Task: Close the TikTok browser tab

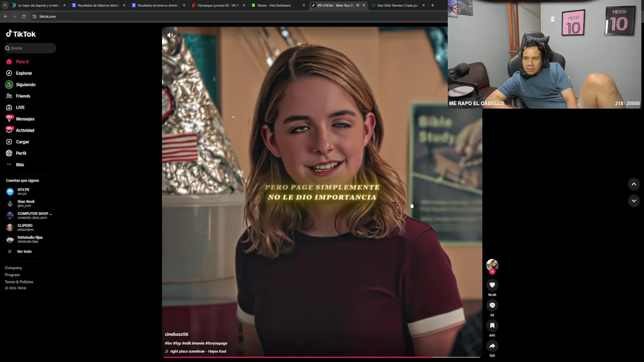Action: 364,6
